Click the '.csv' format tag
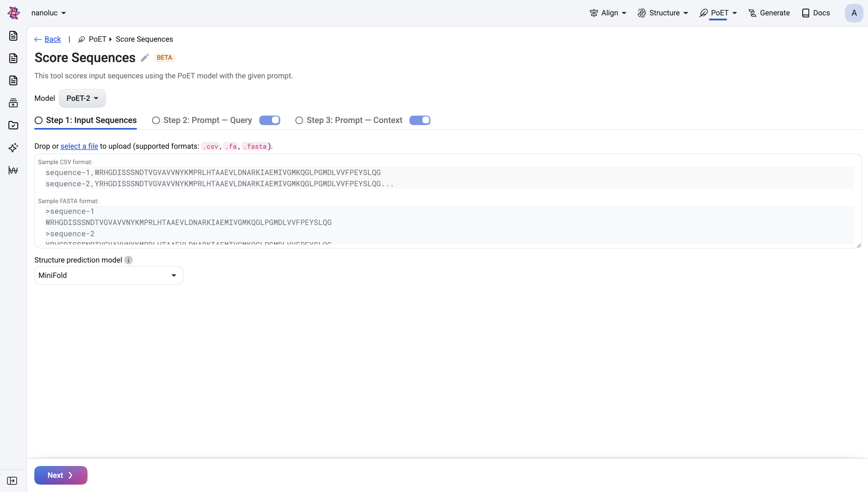This screenshot has height=492, width=868. point(210,146)
